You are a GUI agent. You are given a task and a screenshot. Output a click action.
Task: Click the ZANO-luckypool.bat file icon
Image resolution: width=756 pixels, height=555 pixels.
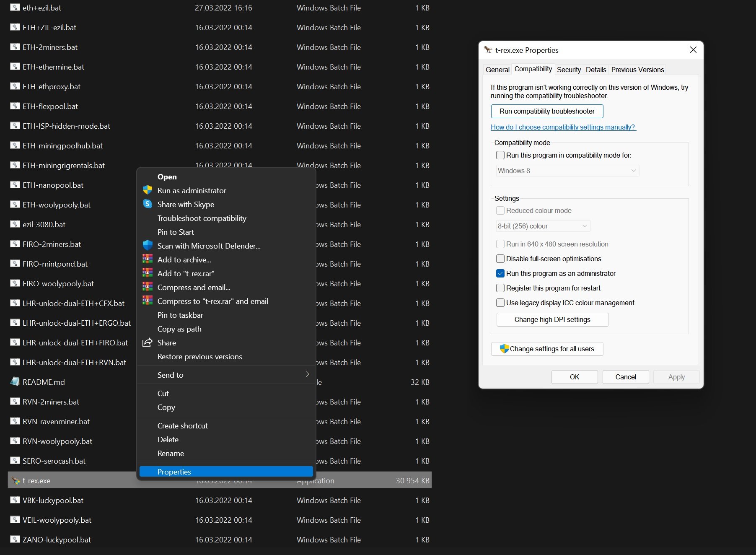point(15,539)
